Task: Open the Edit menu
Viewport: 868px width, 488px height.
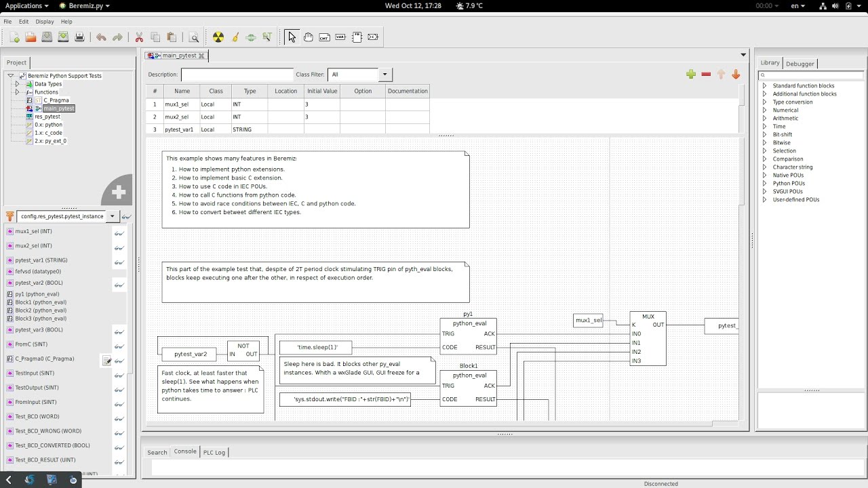Action: coord(24,22)
